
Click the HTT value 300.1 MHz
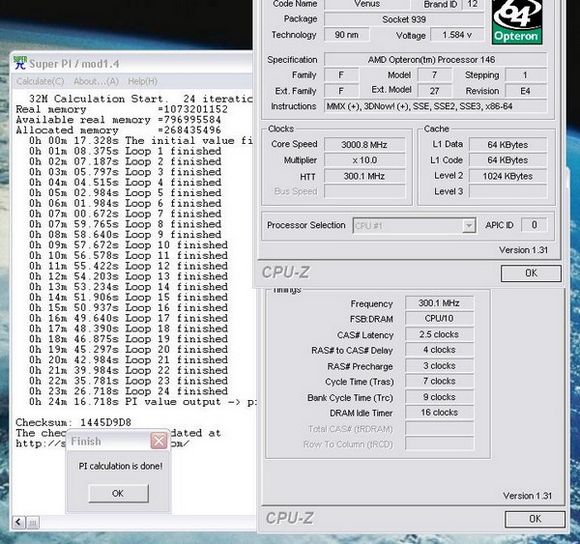[x=364, y=176]
